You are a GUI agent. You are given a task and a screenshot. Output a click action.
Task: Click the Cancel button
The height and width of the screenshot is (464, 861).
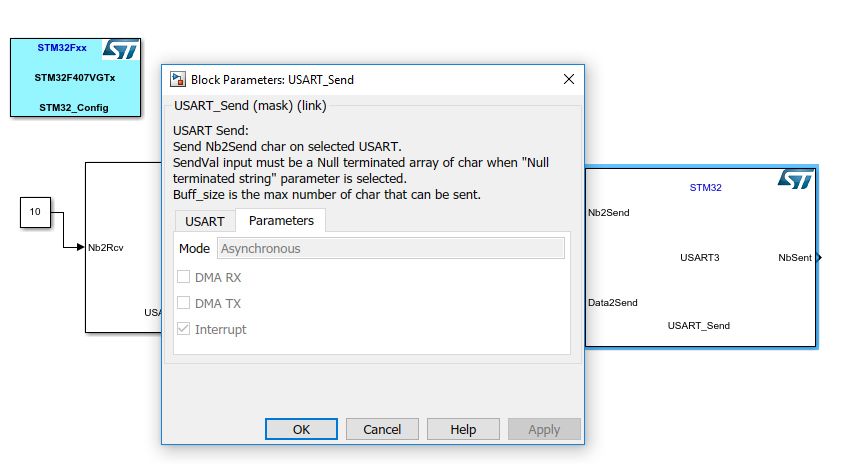[382, 429]
